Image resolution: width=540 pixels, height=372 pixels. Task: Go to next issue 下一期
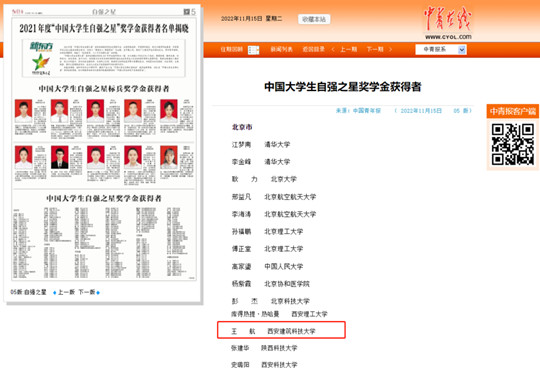(x=375, y=49)
